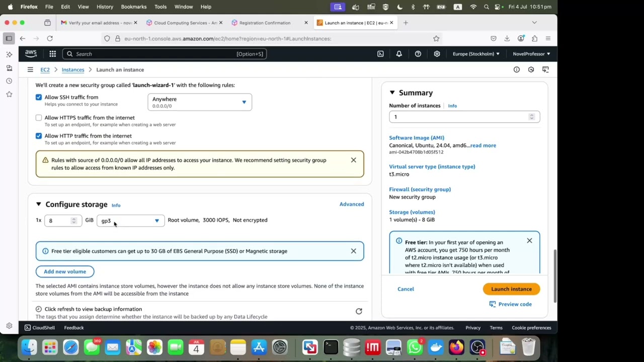Click Launch instance button
Image resolution: width=644 pixels, height=362 pixels.
point(511,289)
